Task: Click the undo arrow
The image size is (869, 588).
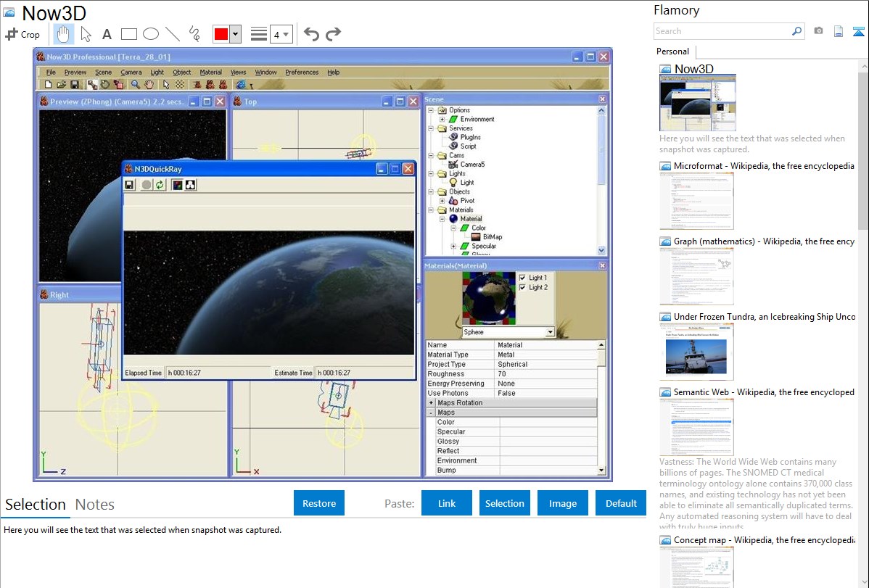Action: tap(311, 34)
